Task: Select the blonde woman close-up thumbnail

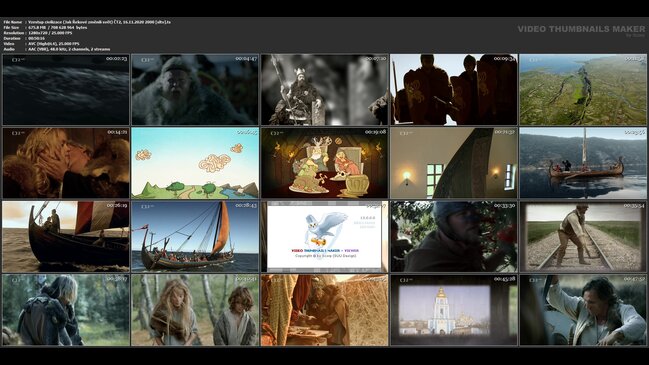Action: 66,163
